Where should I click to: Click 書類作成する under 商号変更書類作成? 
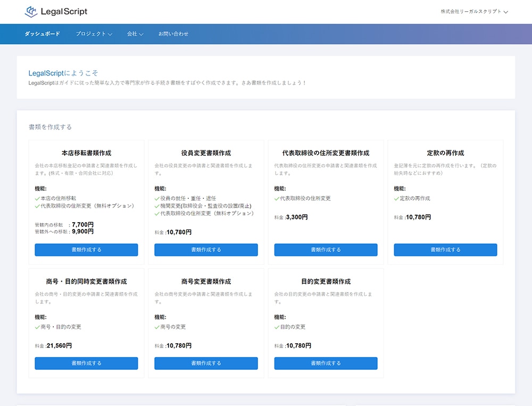click(206, 363)
